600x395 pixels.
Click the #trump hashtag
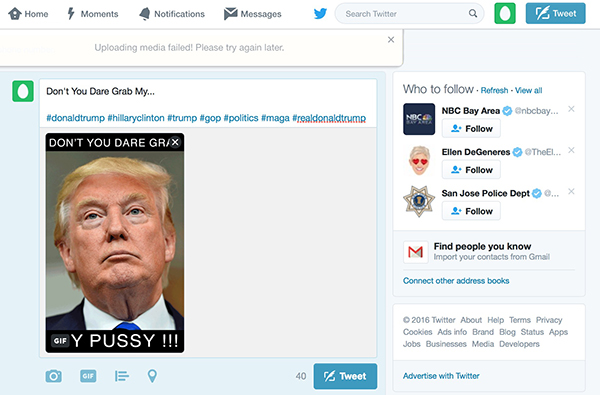(182, 118)
